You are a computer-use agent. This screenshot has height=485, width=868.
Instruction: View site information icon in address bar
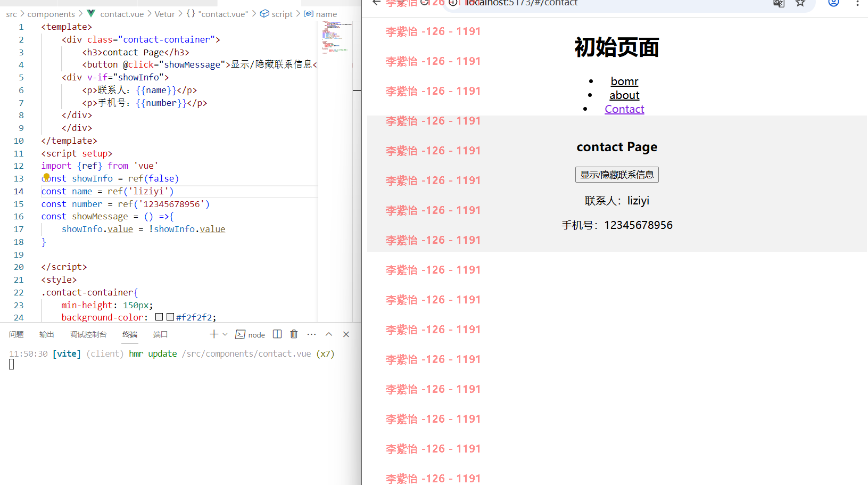[x=452, y=3]
